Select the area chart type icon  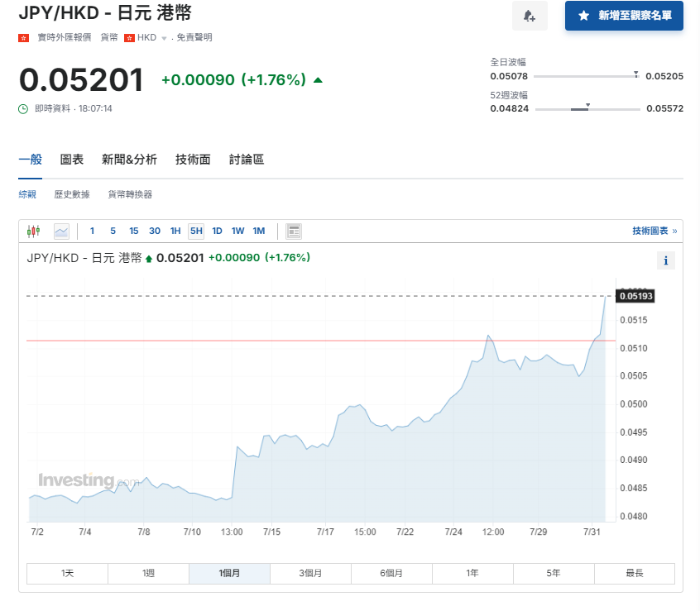click(61, 231)
